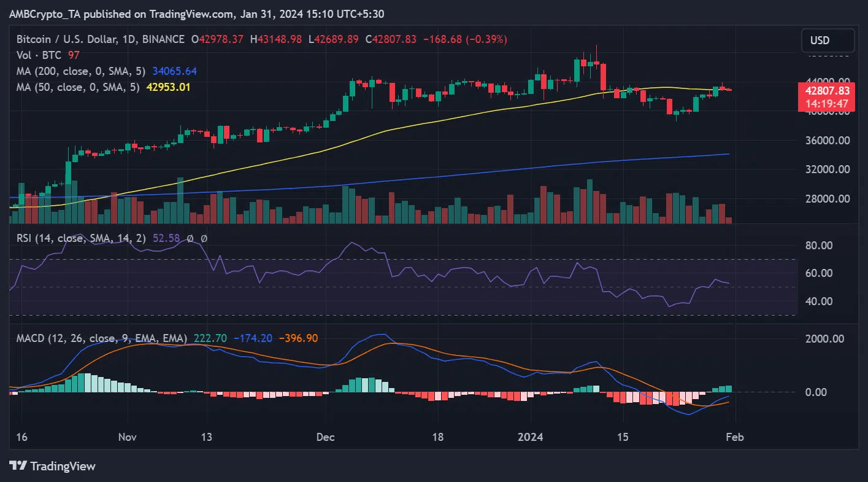Click the Dec label on time axis
The height and width of the screenshot is (482, 868).
326,437
